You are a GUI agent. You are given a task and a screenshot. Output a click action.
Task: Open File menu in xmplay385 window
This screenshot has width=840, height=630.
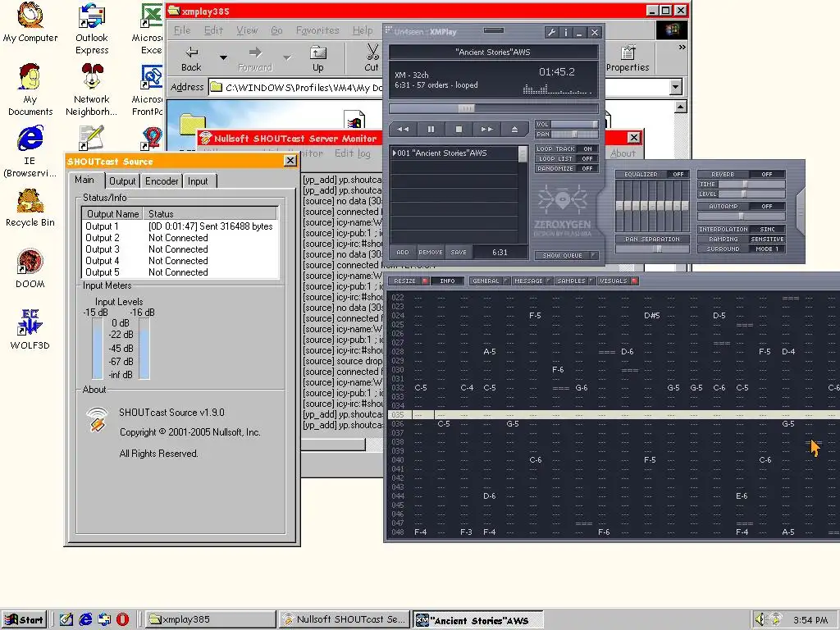coord(182,30)
